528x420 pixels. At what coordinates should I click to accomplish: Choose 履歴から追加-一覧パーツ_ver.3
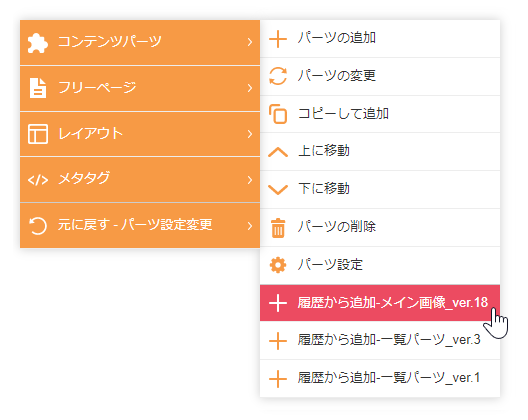(380, 341)
